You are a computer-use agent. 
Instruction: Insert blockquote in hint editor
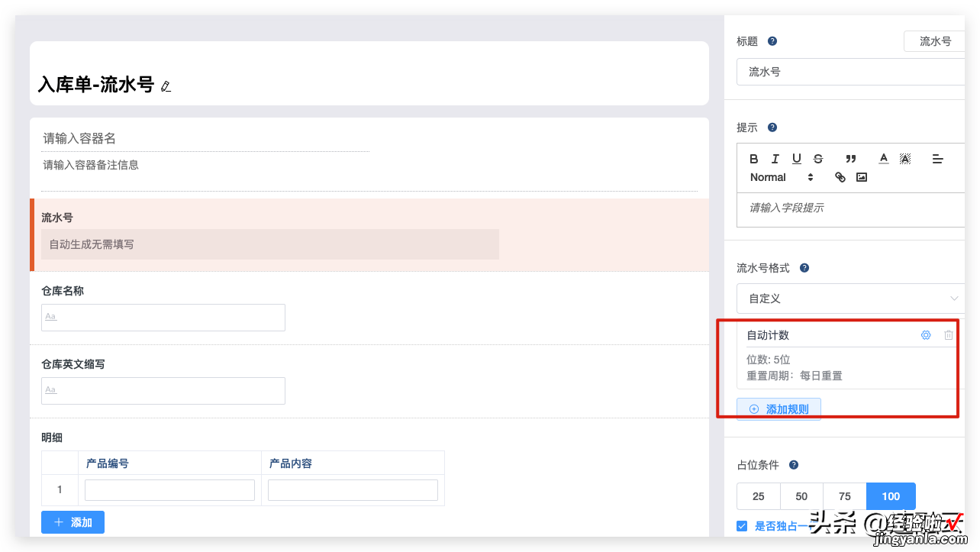(851, 159)
